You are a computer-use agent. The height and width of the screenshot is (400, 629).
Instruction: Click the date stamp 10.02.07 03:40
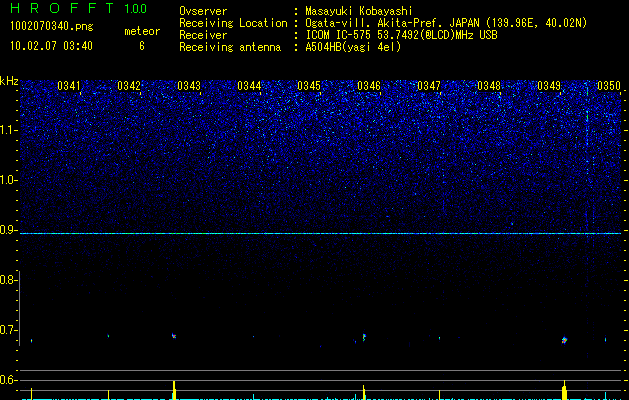click(51, 46)
